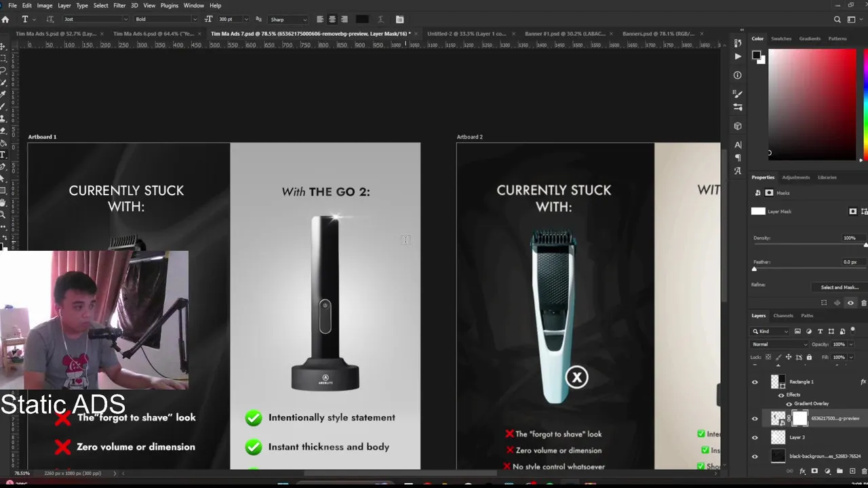Open the Info panel icon

click(738, 75)
